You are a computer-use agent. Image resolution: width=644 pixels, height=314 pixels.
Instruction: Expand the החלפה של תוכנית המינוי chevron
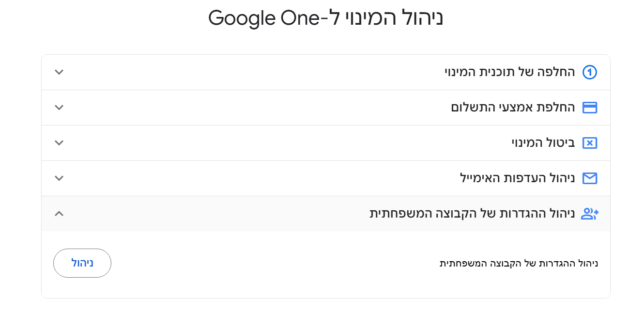pyautogui.click(x=59, y=72)
